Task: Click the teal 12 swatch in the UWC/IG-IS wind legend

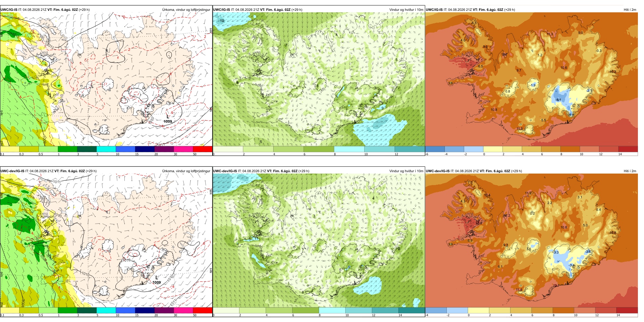Action: pyautogui.click(x=409, y=149)
